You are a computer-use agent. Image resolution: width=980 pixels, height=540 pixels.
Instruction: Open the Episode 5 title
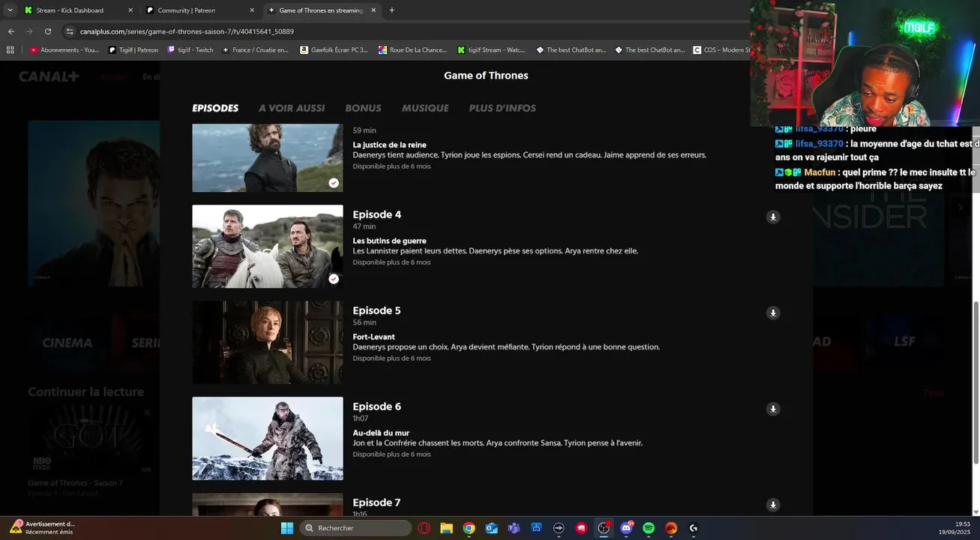[377, 310]
